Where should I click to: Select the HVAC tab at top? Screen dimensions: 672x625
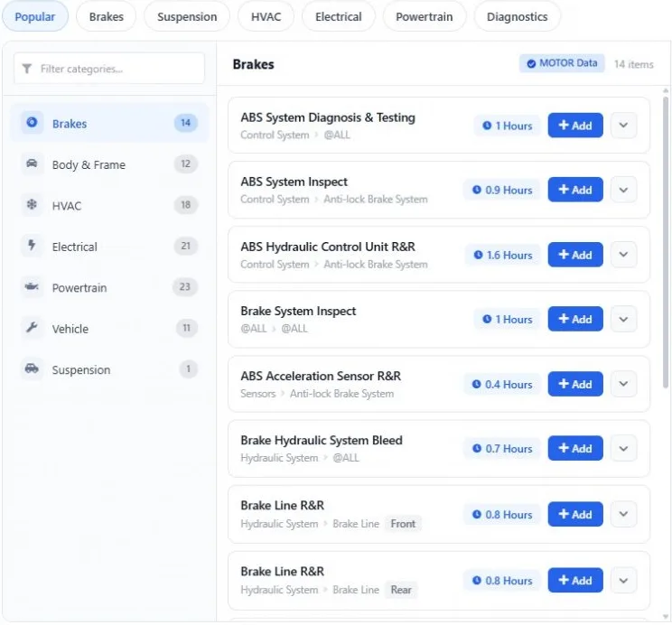click(x=266, y=17)
